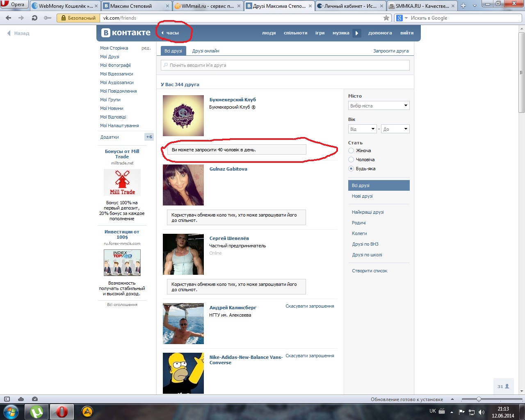Open the Google search engine dropdown
This screenshot has width=525, height=420.
(402, 18)
